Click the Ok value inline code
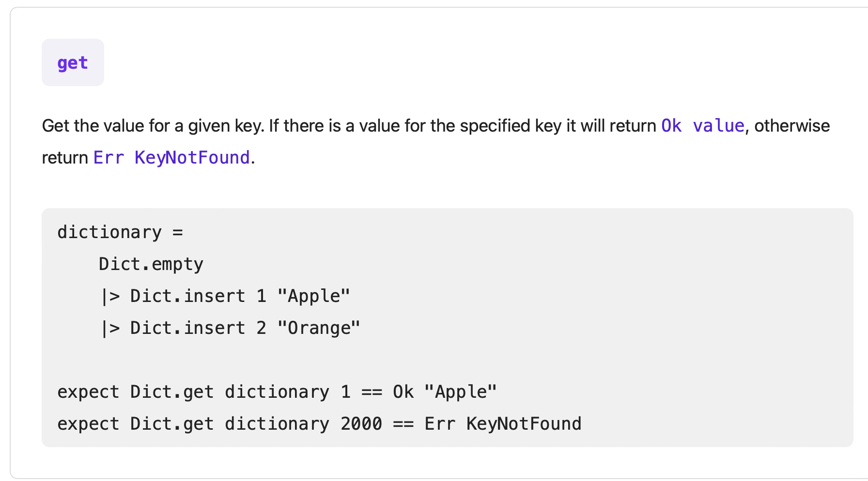Viewport: 868px width, 481px height. click(x=702, y=126)
